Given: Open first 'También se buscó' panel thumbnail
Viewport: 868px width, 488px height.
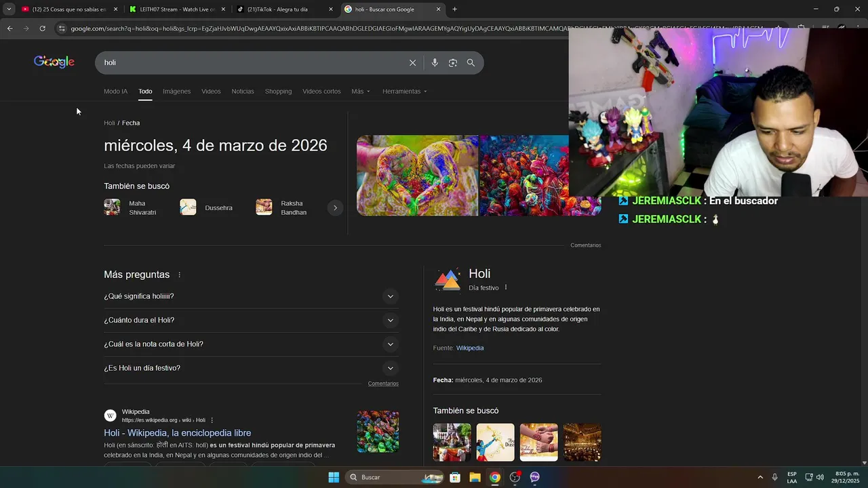Looking at the screenshot, I should click(x=452, y=442).
